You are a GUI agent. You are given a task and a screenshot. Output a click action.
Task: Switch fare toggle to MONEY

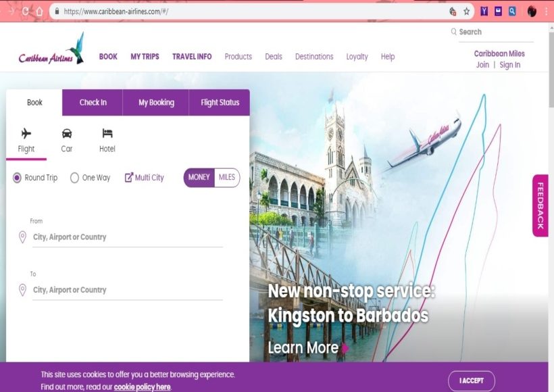point(199,178)
